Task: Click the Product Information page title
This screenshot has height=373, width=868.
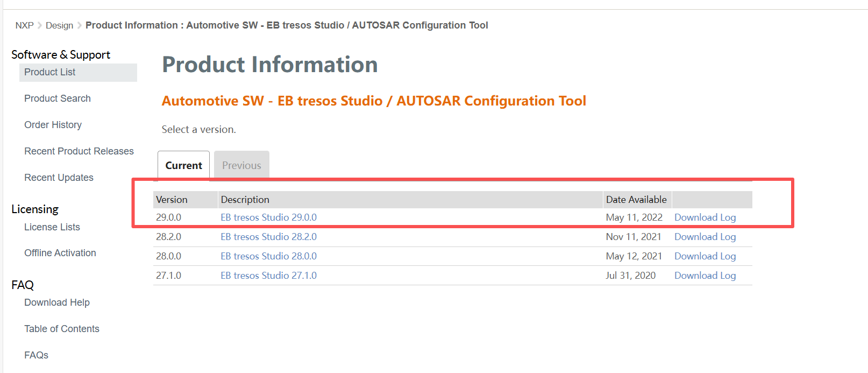Action: [270, 65]
